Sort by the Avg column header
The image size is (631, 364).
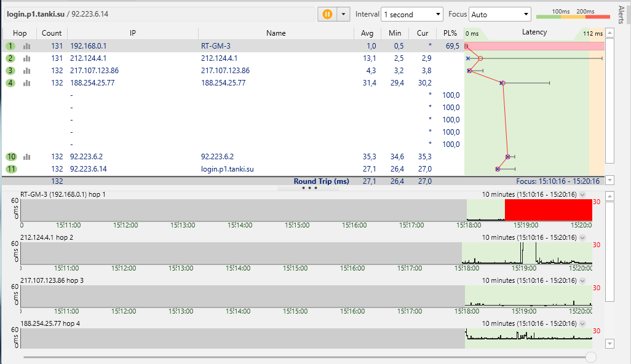367,33
